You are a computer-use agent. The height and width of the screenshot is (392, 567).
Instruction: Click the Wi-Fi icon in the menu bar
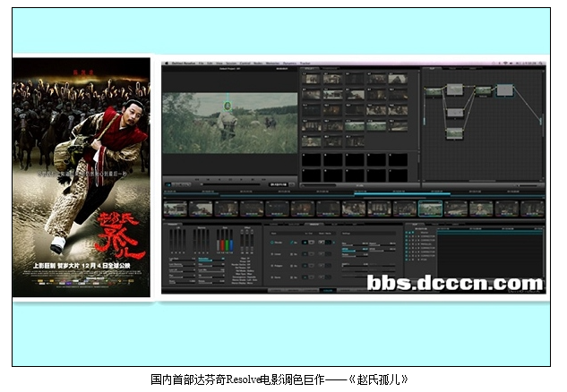tap(505, 64)
